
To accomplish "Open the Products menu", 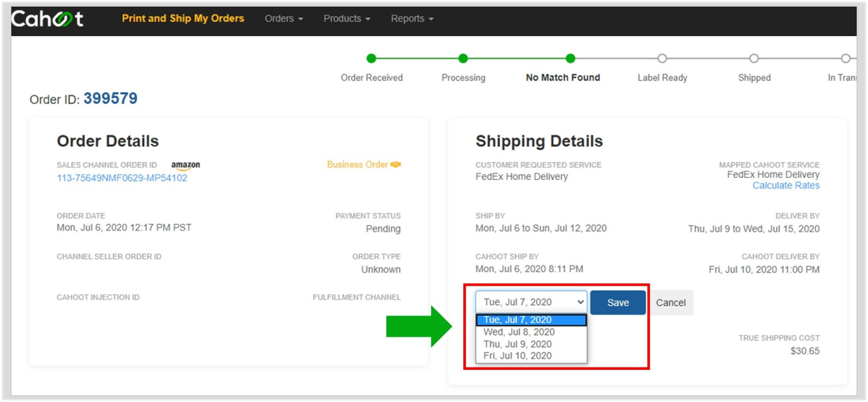I will [x=347, y=19].
